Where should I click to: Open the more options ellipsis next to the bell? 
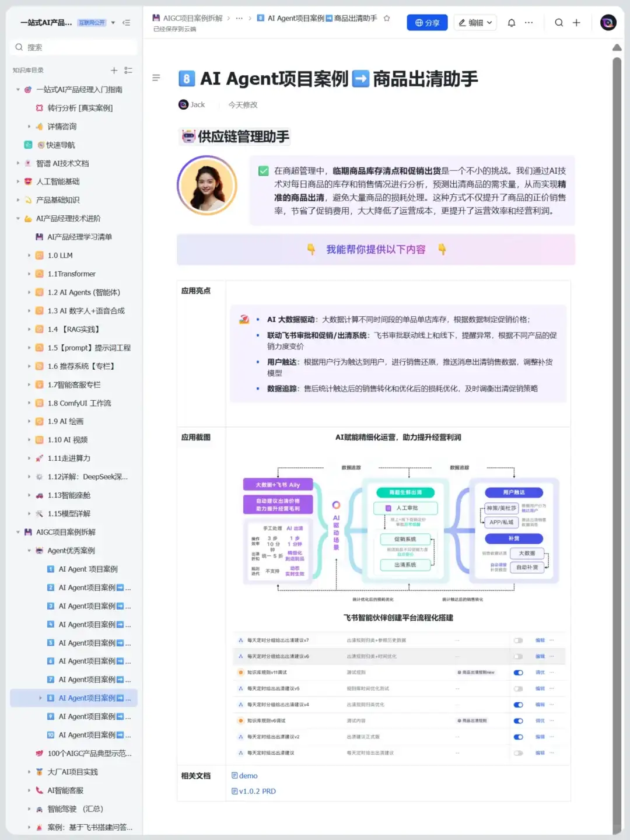point(528,23)
